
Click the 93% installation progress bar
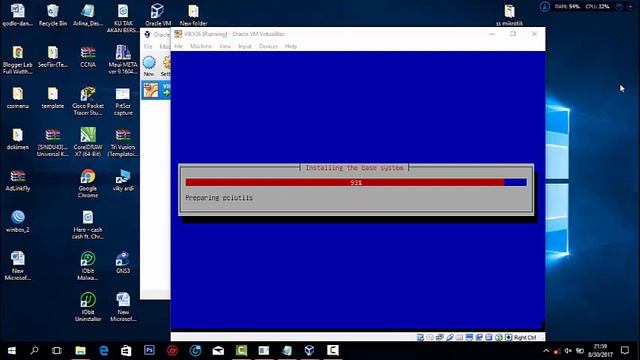pyautogui.click(x=356, y=182)
